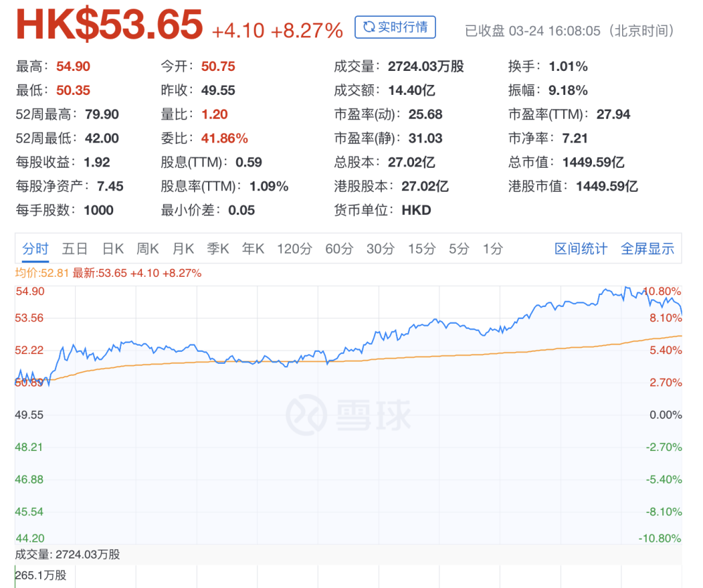
Task: Switch to the 30分 interval tab
Action: pos(380,249)
